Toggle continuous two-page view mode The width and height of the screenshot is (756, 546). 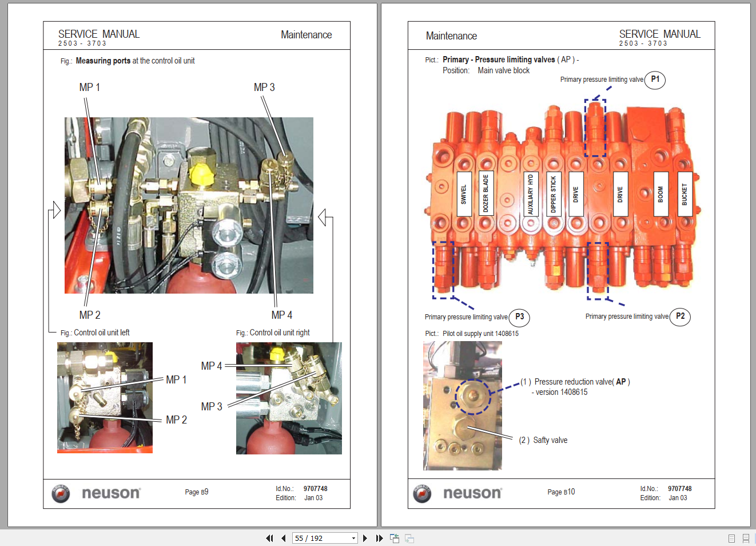click(746, 538)
